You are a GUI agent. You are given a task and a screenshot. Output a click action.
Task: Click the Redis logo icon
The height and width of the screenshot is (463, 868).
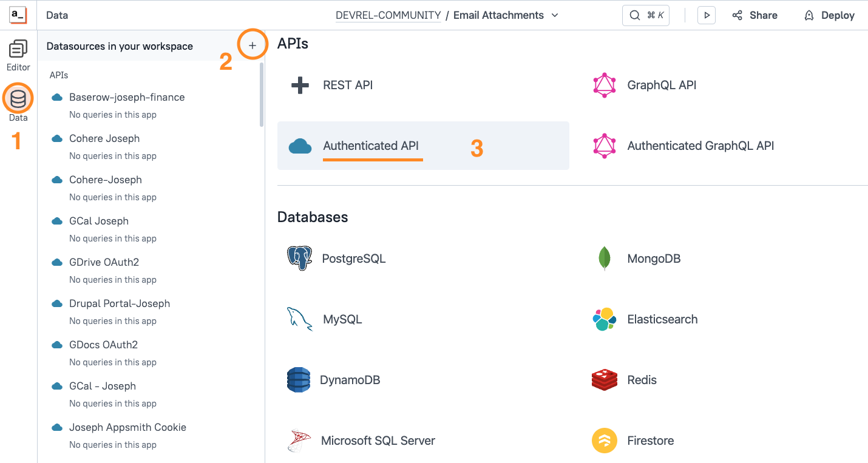tap(604, 380)
